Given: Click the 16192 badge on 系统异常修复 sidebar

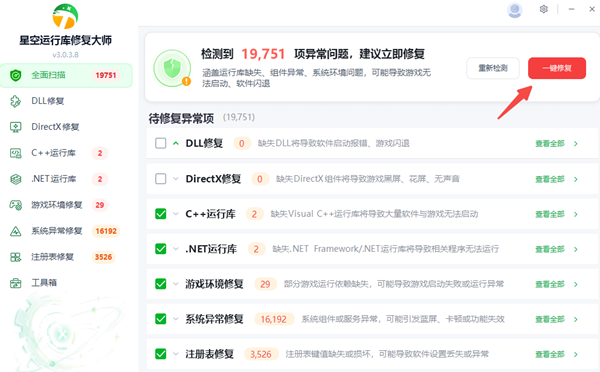Looking at the screenshot, I should 106,231.
